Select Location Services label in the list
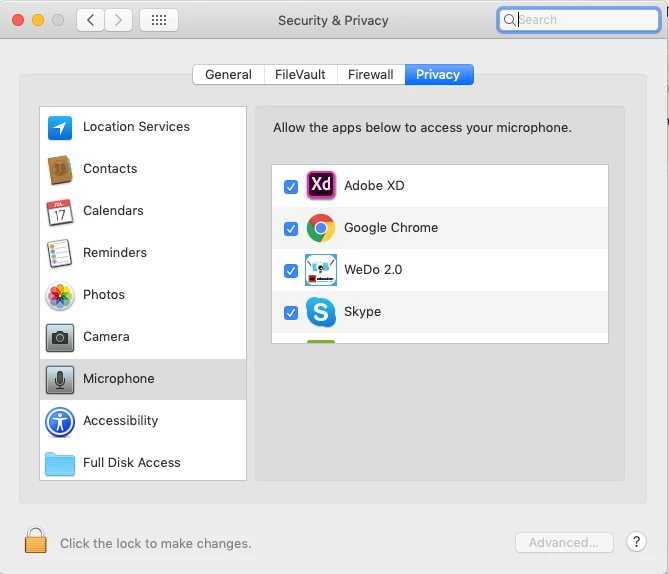669x574 pixels. pyautogui.click(x=136, y=127)
